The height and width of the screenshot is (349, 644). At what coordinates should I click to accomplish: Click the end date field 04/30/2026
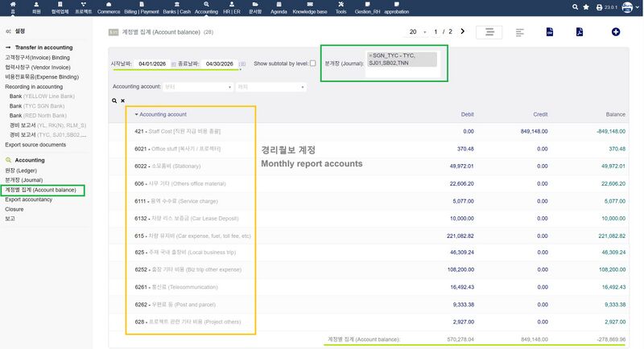219,64
